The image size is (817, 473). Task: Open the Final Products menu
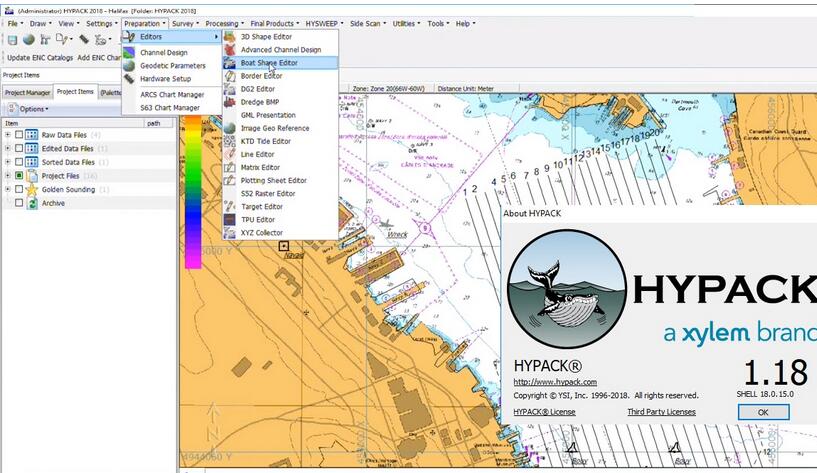[275, 23]
